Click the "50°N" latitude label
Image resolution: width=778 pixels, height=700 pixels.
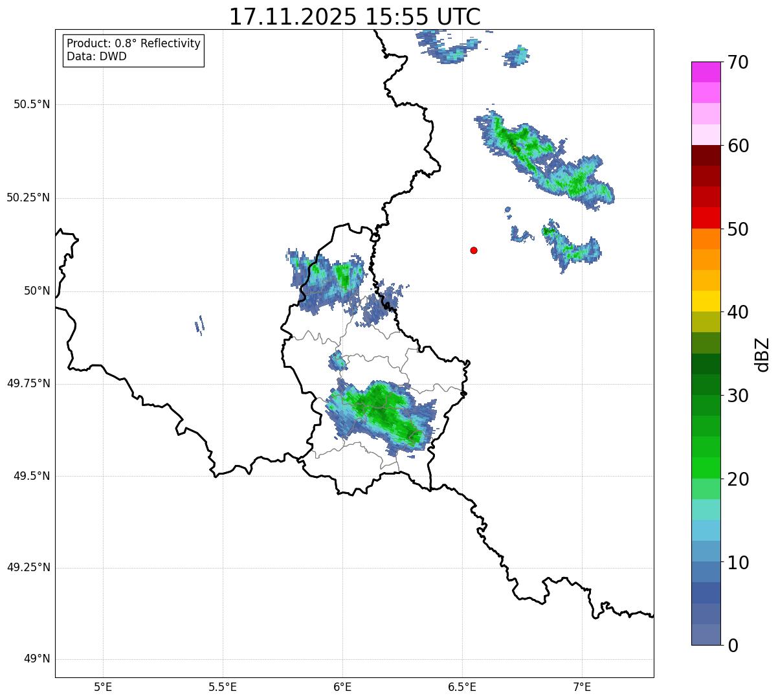(x=36, y=291)
